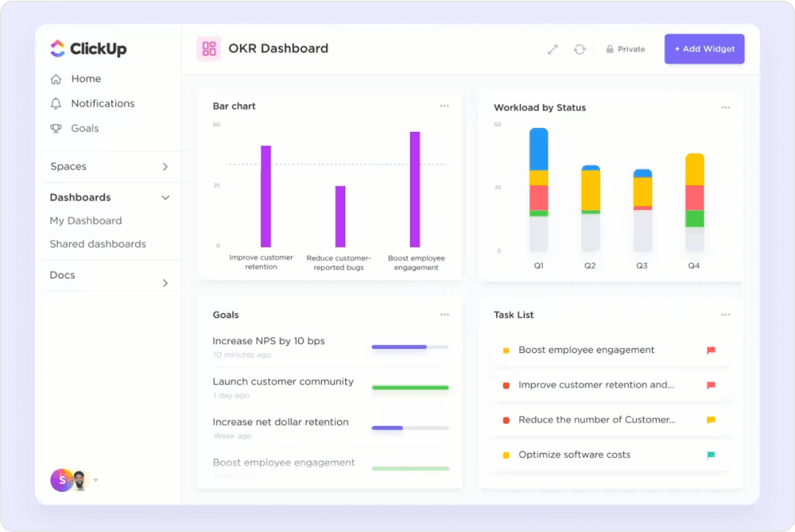
Task: Click the Q4 stacked workload bar
Action: click(694, 203)
